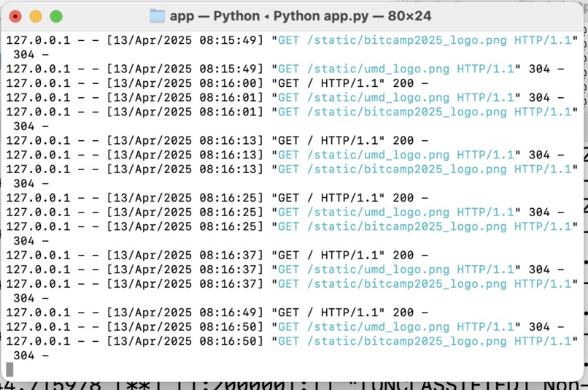Minimize the terminal with the yellow button
The width and height of the screenshot is (588, 390).
[x=36, y=17]
